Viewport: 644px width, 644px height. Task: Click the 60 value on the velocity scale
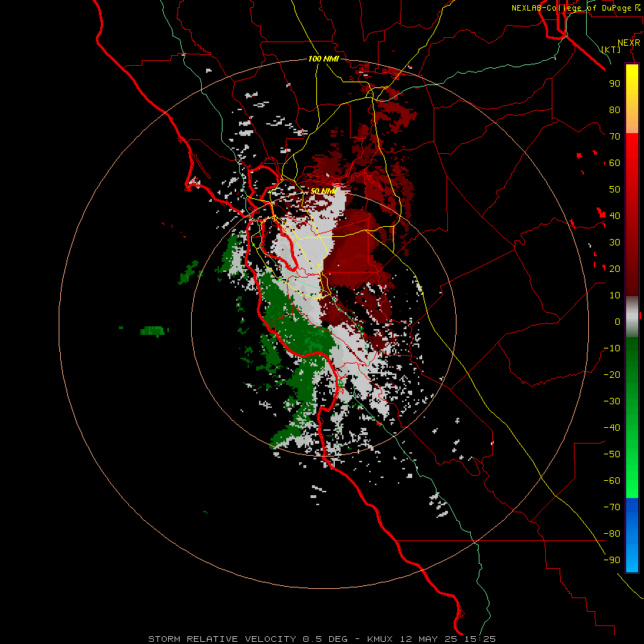[615, 162]
